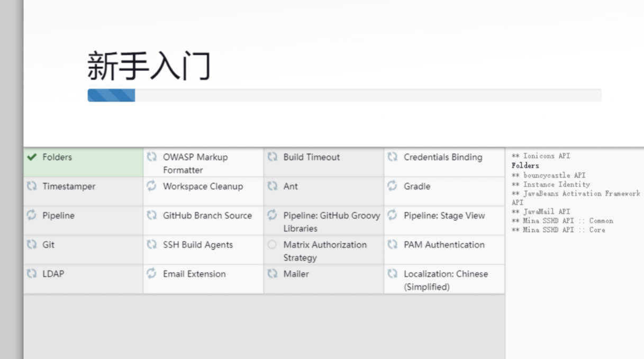The image size is (644, 359).
Task: Click the LDAP plugin name
Action: click(53, 274)
